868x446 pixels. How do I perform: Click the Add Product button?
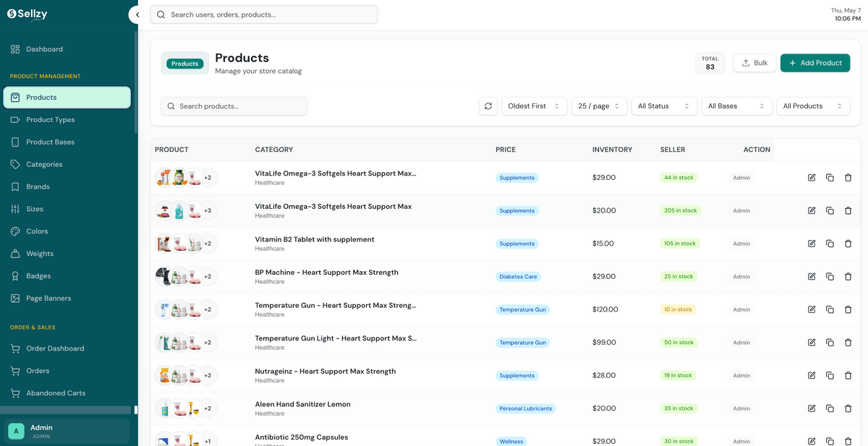[815, 63]
